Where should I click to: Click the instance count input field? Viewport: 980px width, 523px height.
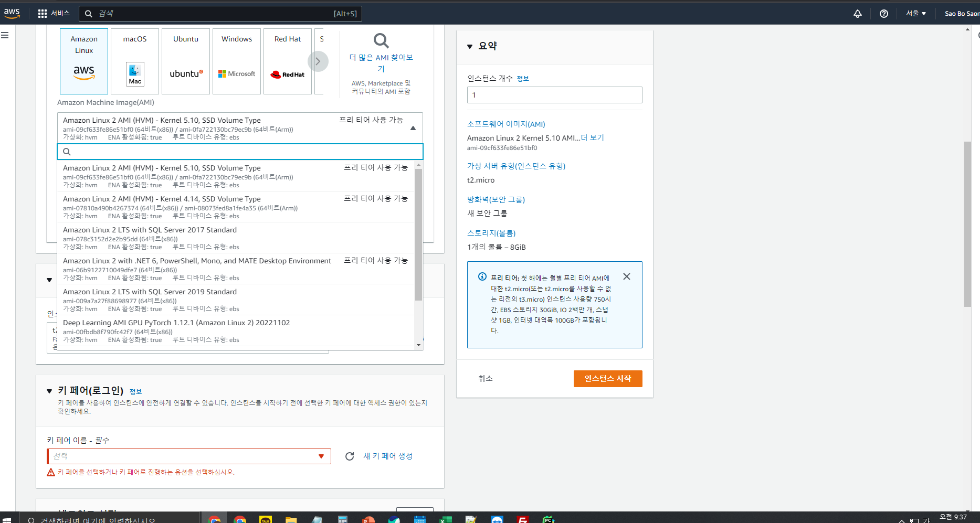(x=554, y=95)
